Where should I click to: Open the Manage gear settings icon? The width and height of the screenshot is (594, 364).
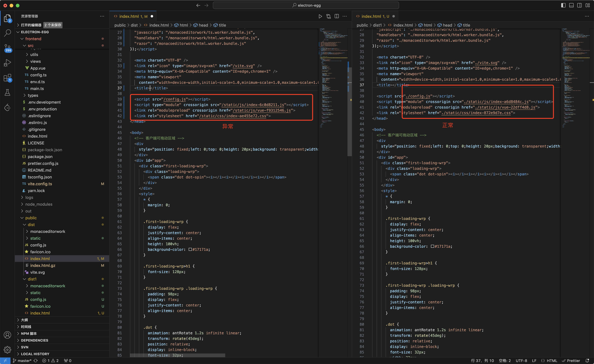[x=7, y=350]
